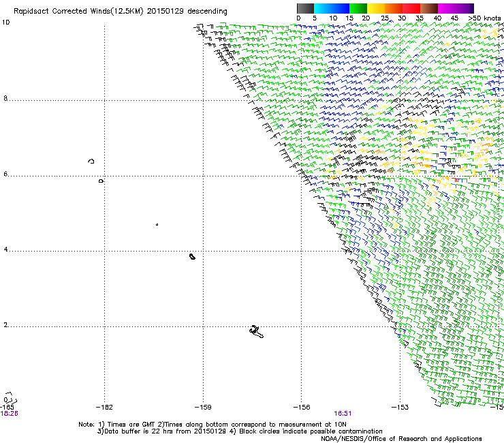Click the '>50 knots' legend label
Screen dimensions: 504x443
(484, 18)
